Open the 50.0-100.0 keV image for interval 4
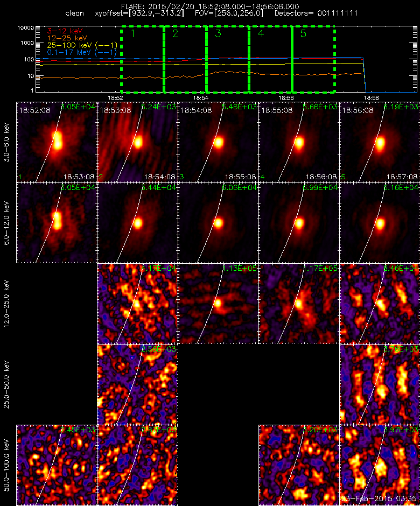 coord(299,465)
